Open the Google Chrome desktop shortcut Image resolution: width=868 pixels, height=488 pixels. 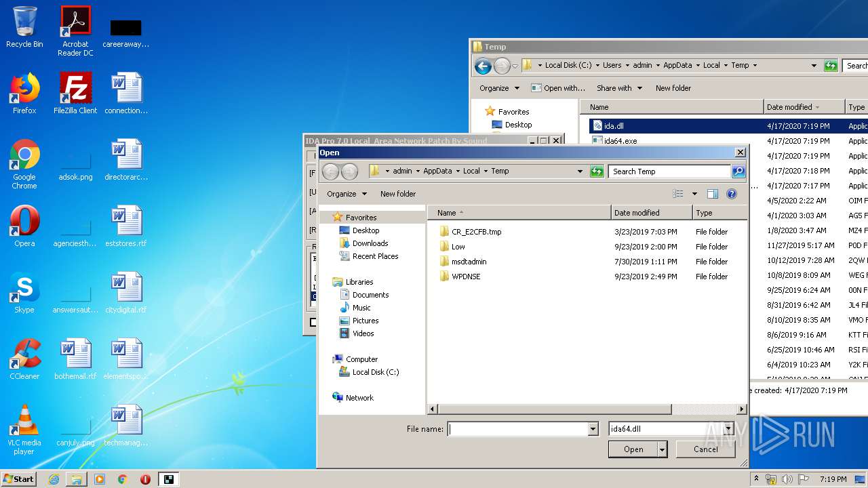[x=24, y=164]
